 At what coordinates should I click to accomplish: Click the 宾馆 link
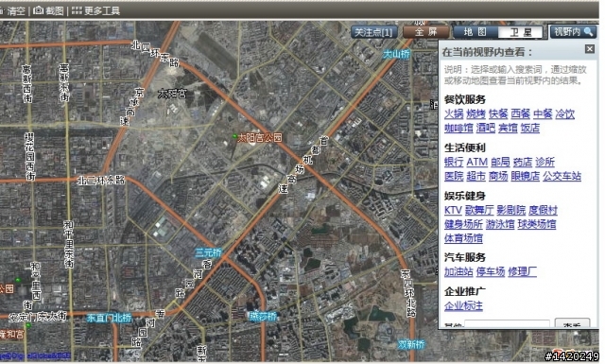[508, 128]
